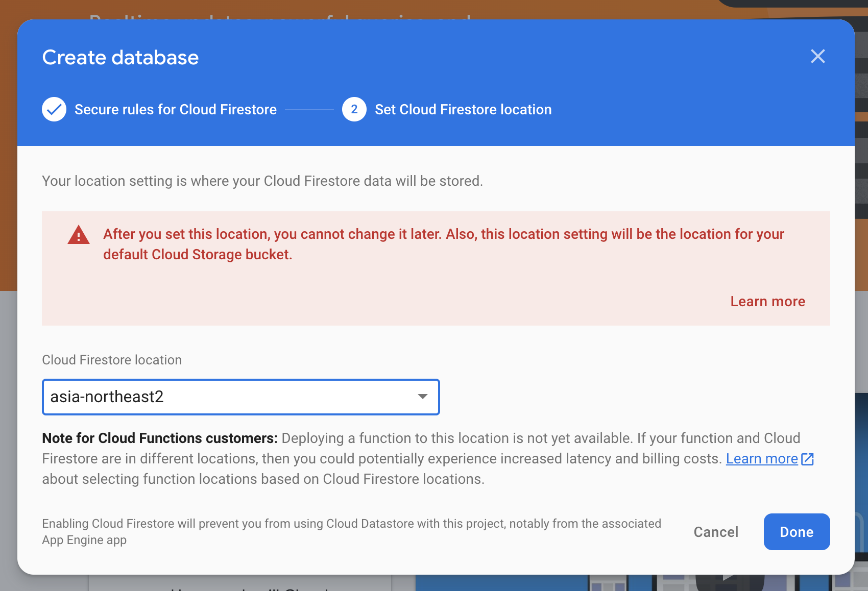
Task: Click the red warning triangle icon
Action: [x=79, y=235]
